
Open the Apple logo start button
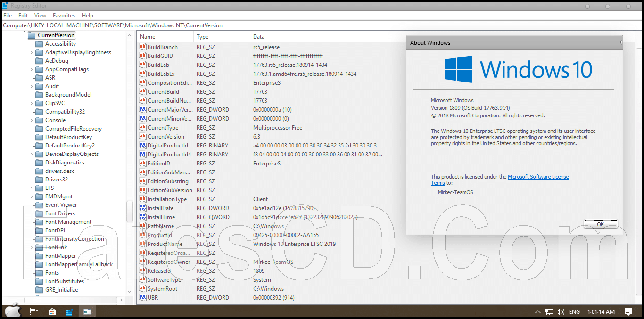point(13,311)
